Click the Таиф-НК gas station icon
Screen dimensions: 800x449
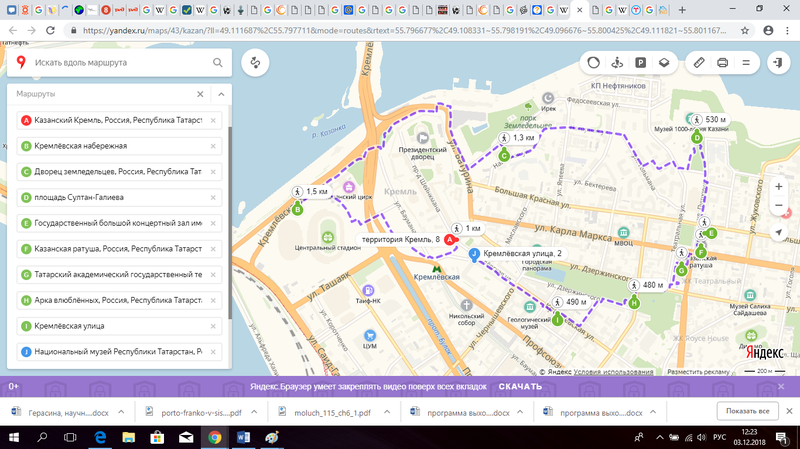pyautogui.click(x=368, y=291)
